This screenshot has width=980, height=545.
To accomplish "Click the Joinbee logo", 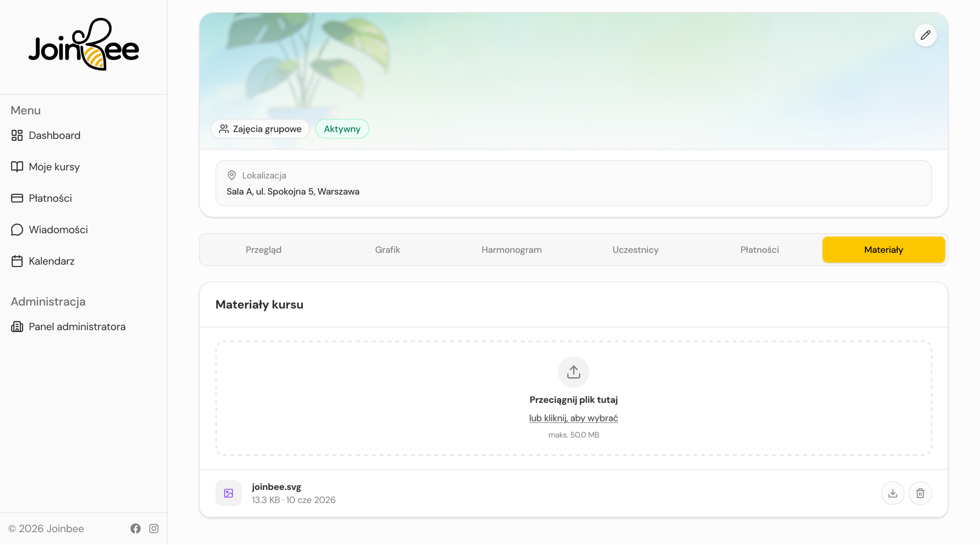I will [x=84, y=45].
